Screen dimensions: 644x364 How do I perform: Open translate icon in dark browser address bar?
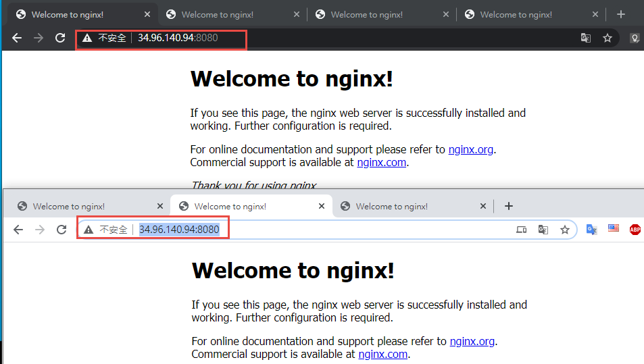click(x=586, y=38)
